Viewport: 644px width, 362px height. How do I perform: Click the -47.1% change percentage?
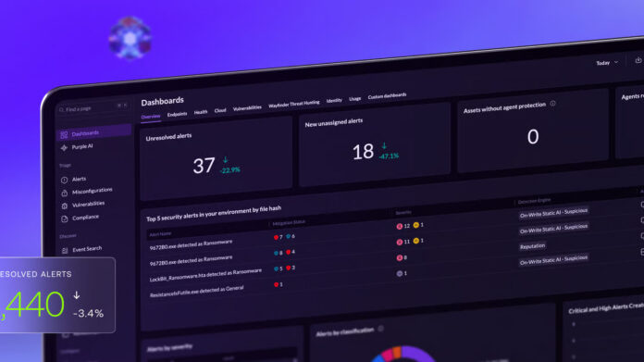[x=389, y=156]
